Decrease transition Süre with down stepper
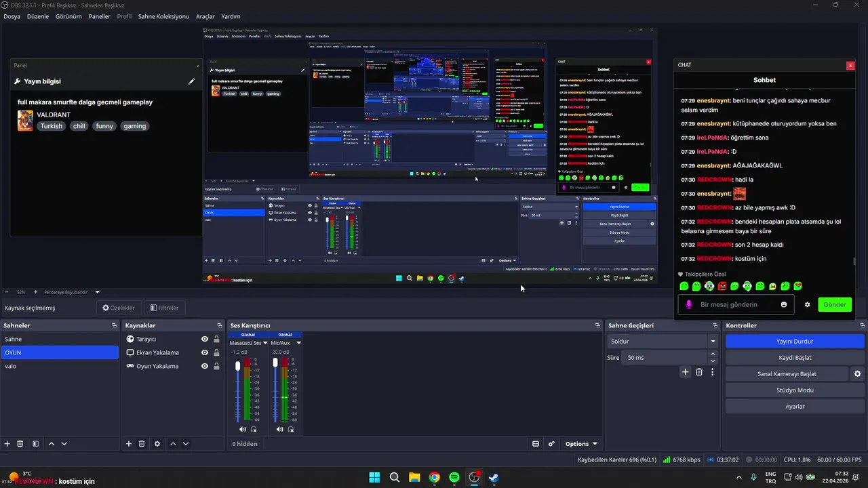Screen dimensions: 868x488 pos(713,361)
